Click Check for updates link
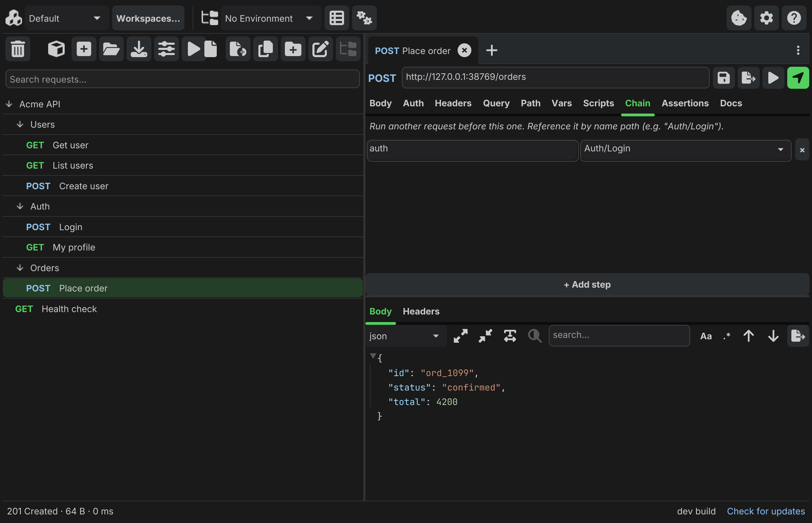Image resolution: width=812 pixels, height=523 pixels. (766, 511)
